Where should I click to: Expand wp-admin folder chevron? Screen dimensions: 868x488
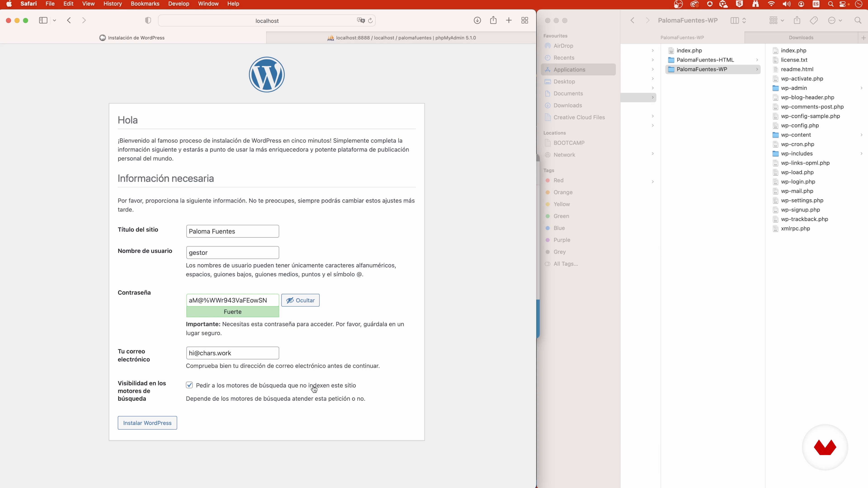(861, 88)
